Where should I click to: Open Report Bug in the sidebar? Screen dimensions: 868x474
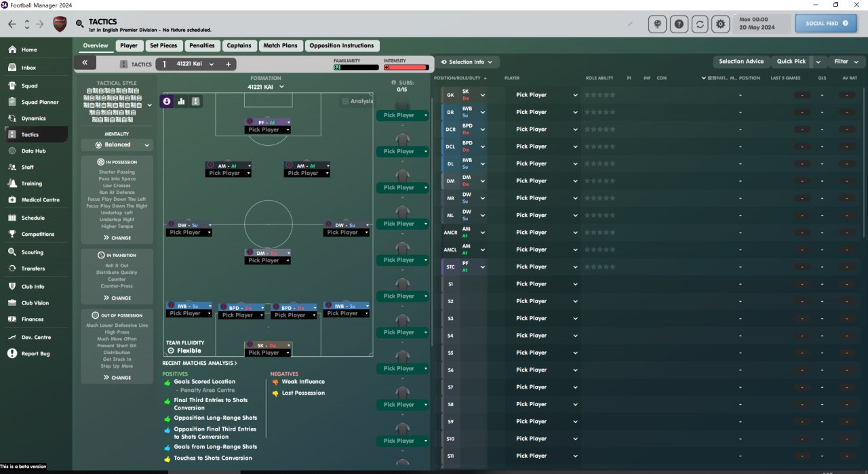(x=34, y=354)
